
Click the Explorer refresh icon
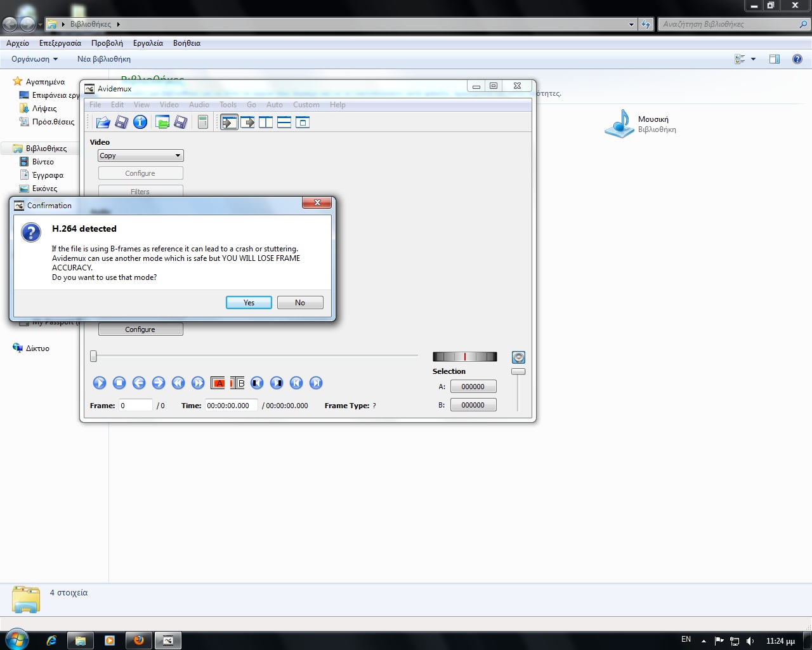click(646, 24)
